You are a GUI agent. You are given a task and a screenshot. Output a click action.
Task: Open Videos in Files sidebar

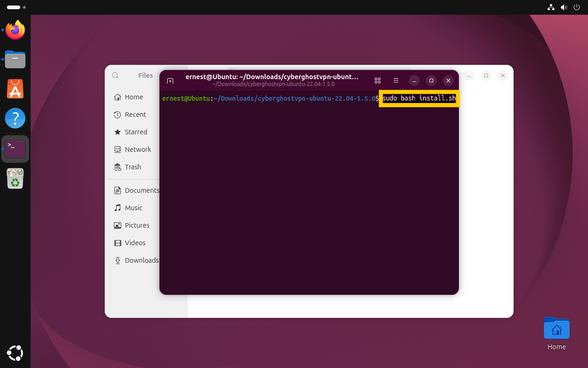pyautogui.click(x=133, y=243)
